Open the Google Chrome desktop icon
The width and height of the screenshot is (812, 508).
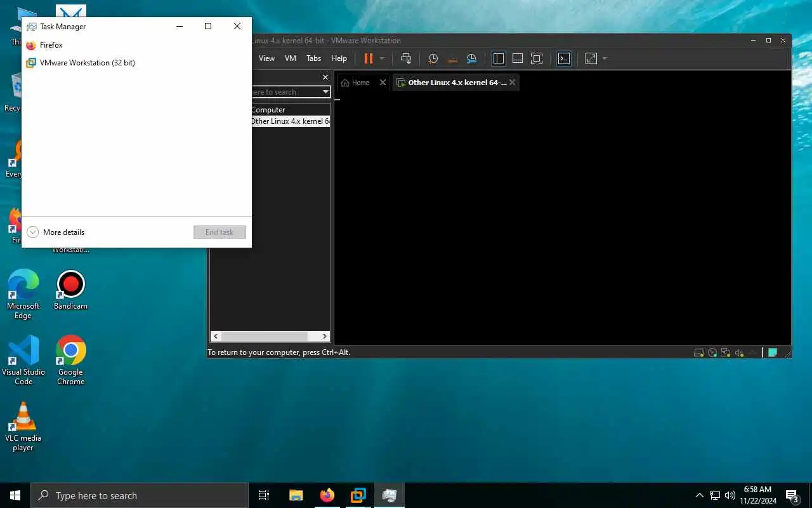[70, 360]
